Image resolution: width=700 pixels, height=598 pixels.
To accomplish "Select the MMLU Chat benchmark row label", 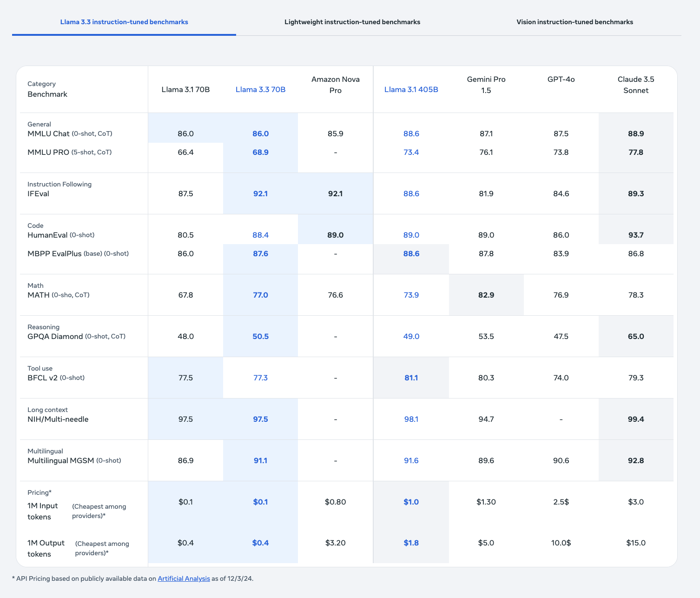I will pyautogui.click(x=70, y=133).
